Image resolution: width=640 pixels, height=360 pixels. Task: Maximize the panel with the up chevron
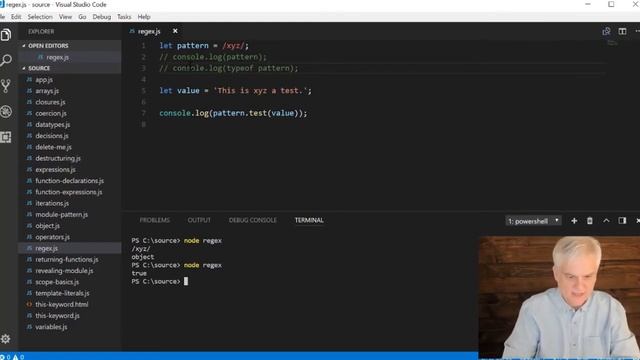point(606,221)
